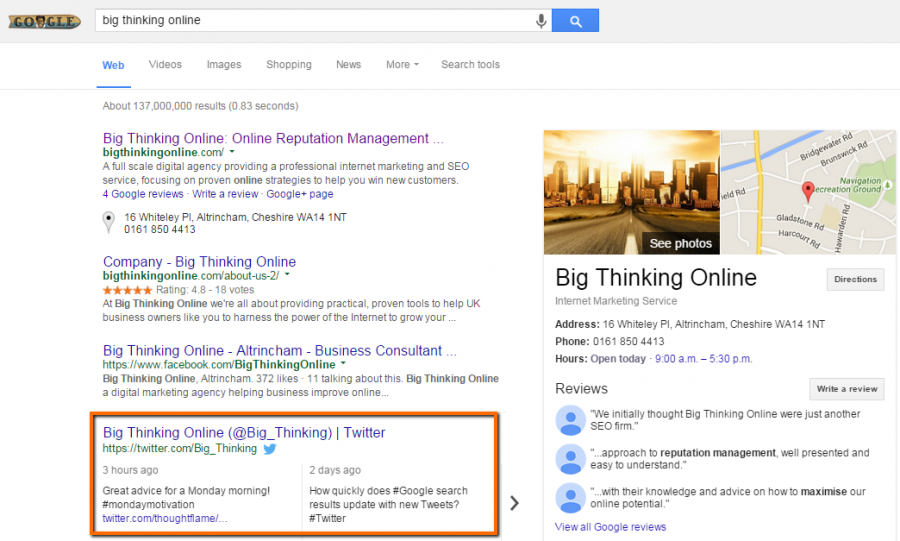Switch to the Videos tab
The image size is (900, 541).
[165, 65]
